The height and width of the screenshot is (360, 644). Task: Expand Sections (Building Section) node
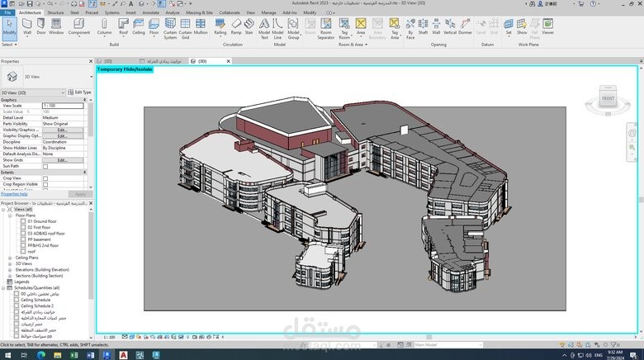coord(10,276)
